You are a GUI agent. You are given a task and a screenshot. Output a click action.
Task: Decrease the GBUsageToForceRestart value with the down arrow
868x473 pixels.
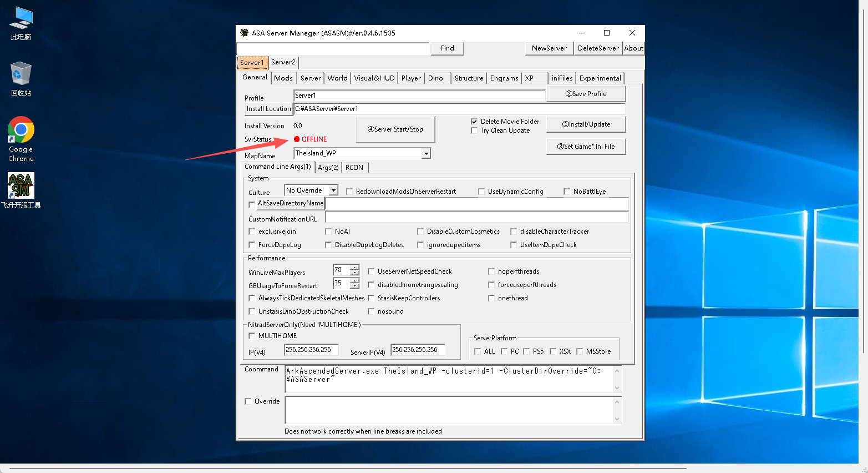click(355, 286)
